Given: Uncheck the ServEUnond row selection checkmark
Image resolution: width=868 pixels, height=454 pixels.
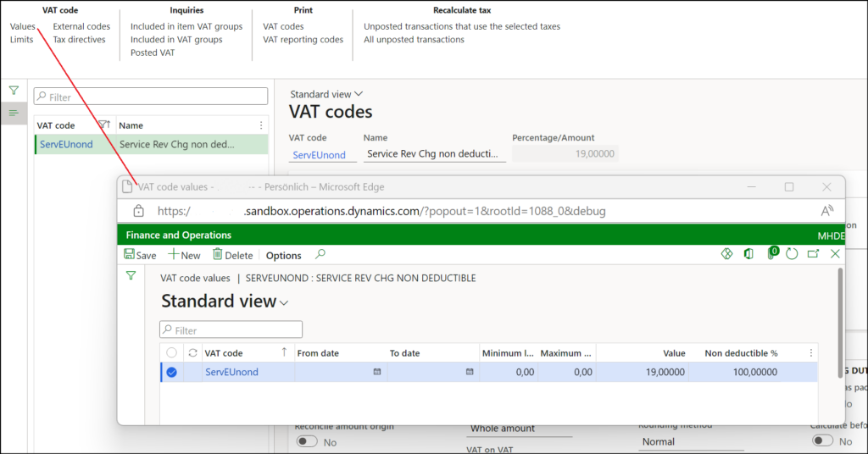Looking at the screenshot, I should pos(171,372).
